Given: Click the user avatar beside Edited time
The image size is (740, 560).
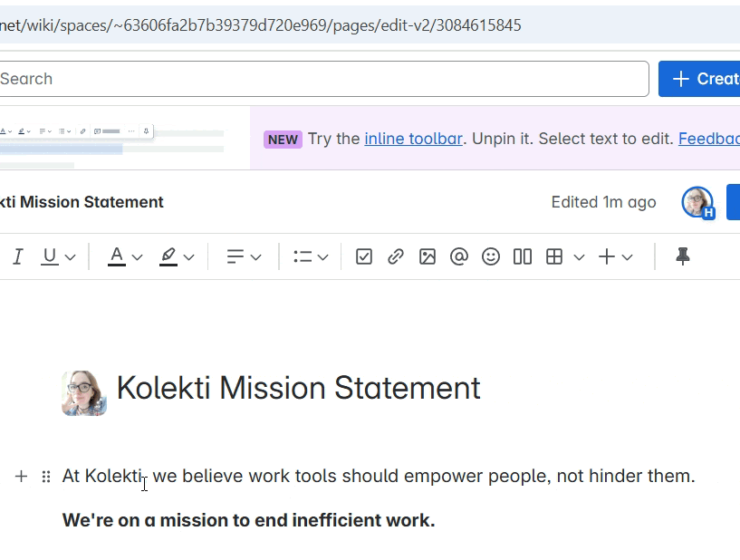Looking at the screenshot, I should [x=697, y=202].
